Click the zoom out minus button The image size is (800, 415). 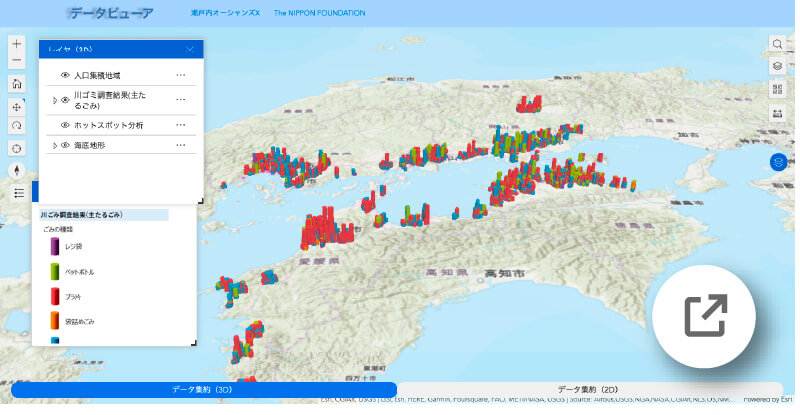tap(17, 62)
